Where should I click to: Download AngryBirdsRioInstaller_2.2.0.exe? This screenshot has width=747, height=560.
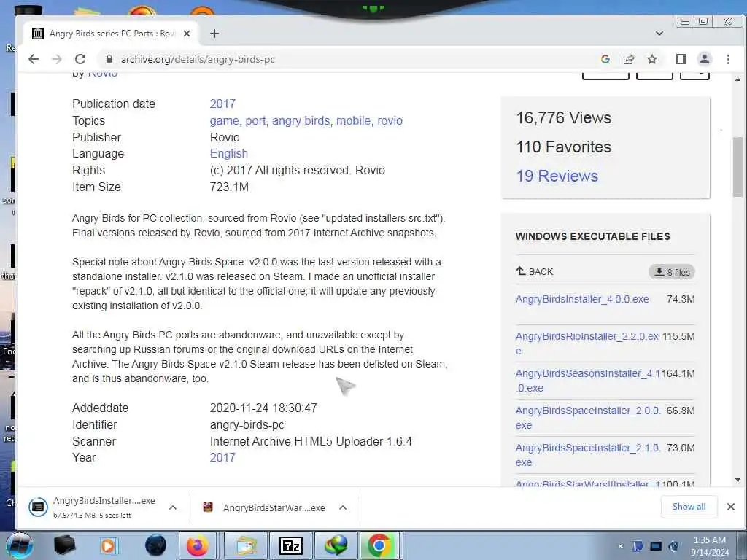587,343
